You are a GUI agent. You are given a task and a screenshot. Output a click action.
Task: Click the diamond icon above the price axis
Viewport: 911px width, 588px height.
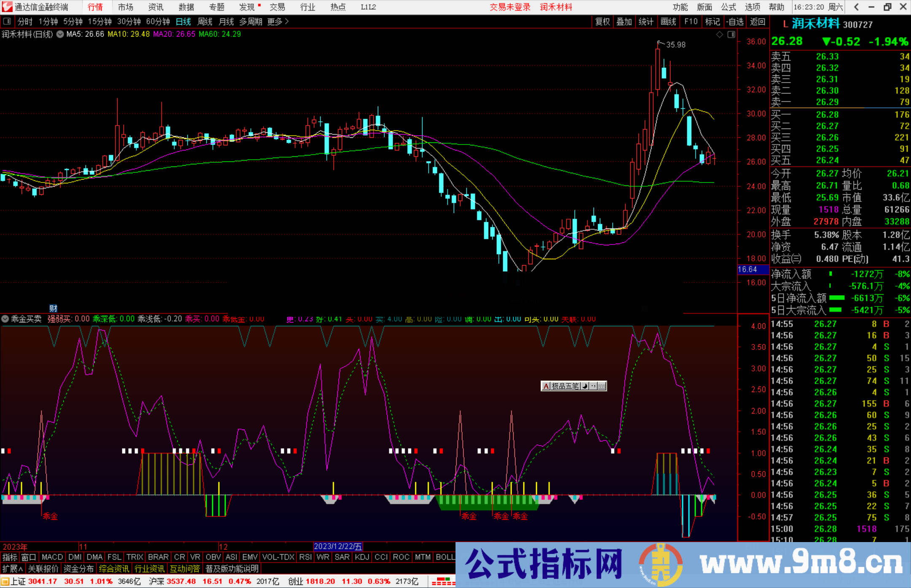[720, 35]
